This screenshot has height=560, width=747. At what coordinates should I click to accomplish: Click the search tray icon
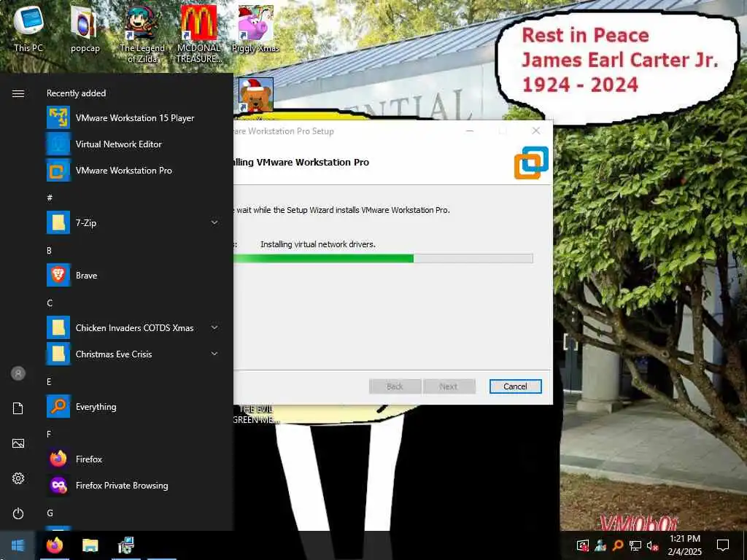point(618,545)
